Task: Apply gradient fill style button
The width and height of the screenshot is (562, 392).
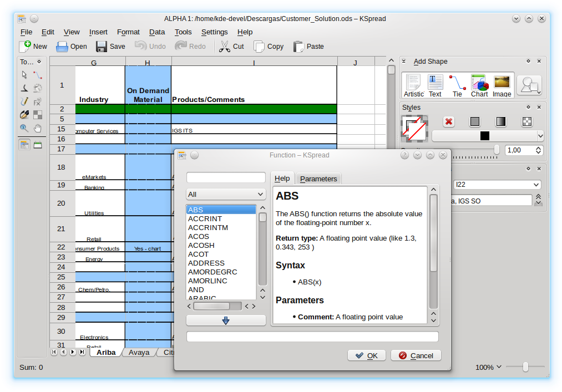Action: click(x=501, y=121)
